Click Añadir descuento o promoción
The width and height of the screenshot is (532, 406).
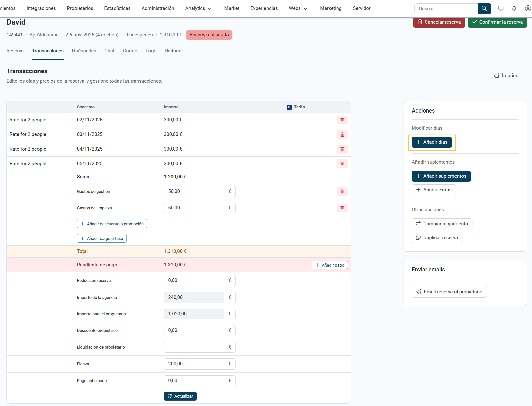[112, 224]
